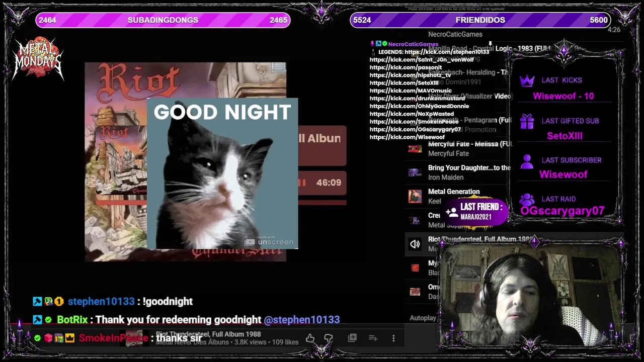Click the Autoplay label below the queue
The width and height of the screenshot is (644, 362).
pos(423,318)
